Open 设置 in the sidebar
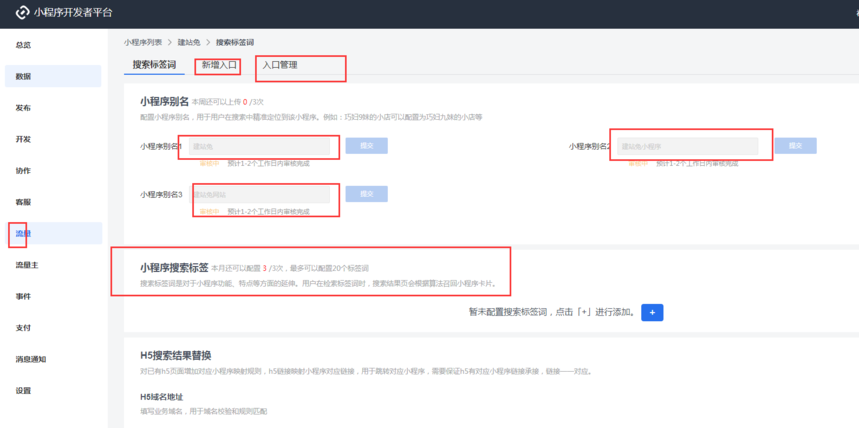 [x=23, y=391]
